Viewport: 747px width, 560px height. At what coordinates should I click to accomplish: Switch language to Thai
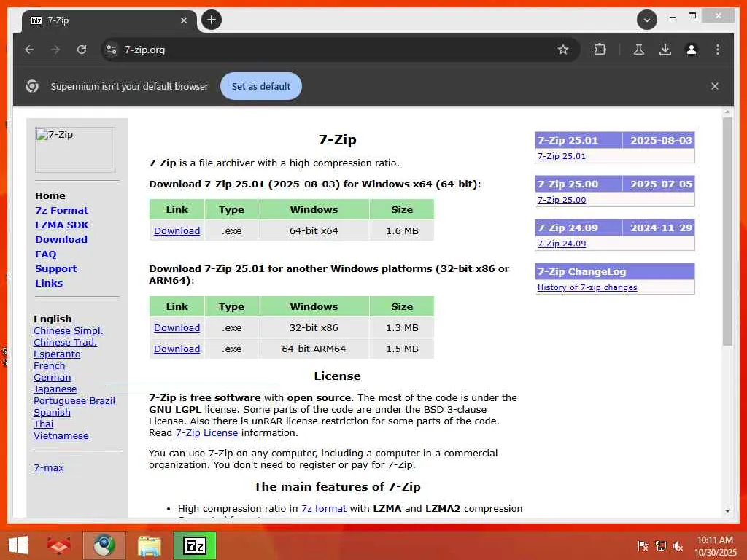[x=43, y=424]
